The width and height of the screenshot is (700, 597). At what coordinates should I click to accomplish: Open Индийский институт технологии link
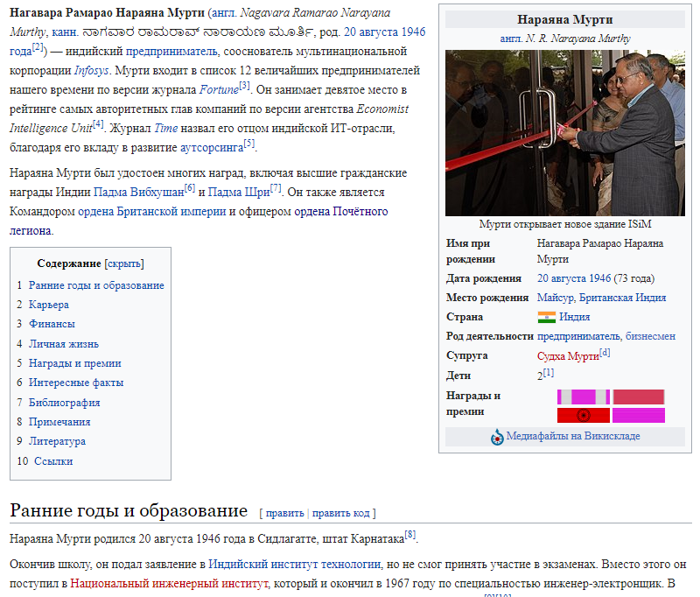pyautogui.click(x=295, y=565)
